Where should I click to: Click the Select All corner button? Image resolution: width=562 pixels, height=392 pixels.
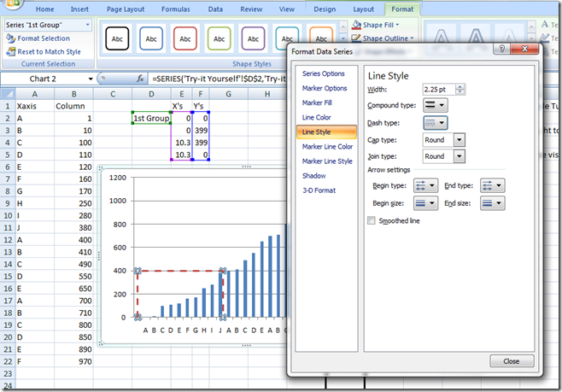[8, 94]
